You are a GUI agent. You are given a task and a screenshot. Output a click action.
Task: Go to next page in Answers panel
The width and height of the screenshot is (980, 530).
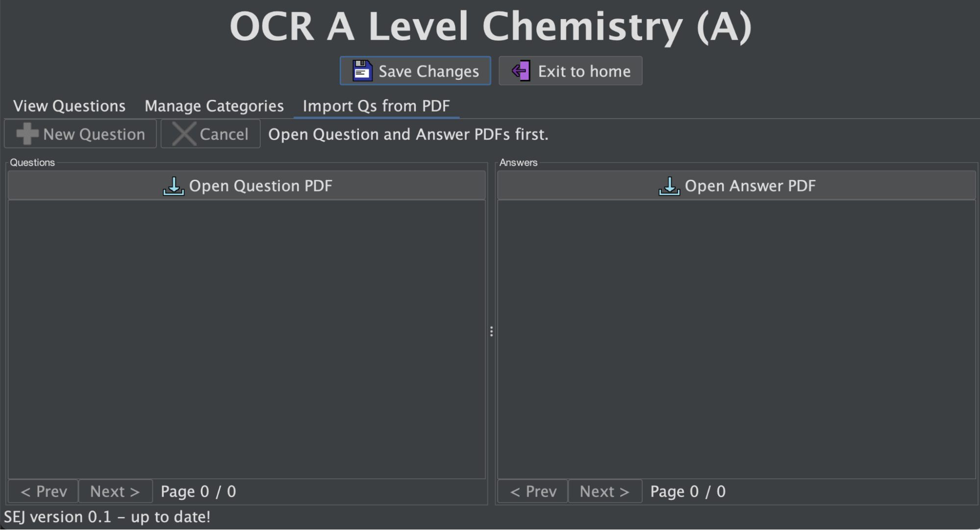coord(604,491)
